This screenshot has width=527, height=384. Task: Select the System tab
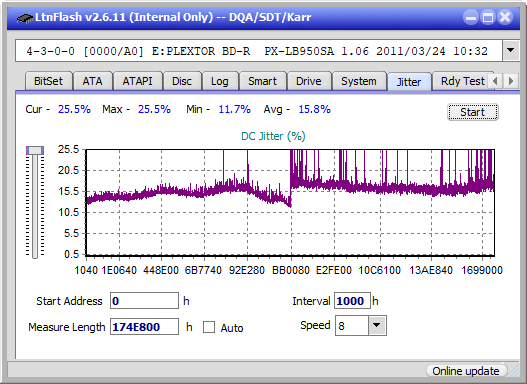(359, 81)
